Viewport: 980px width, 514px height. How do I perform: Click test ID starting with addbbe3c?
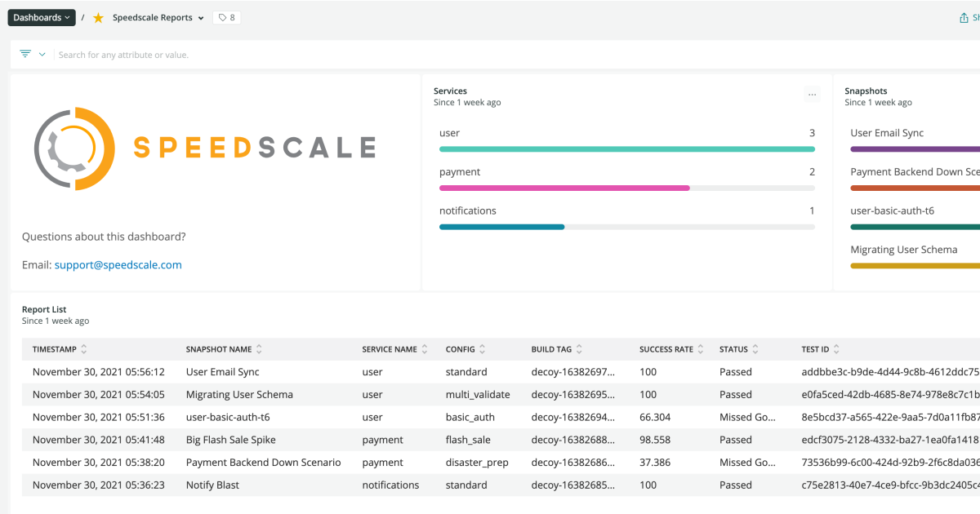pos(891,372)
